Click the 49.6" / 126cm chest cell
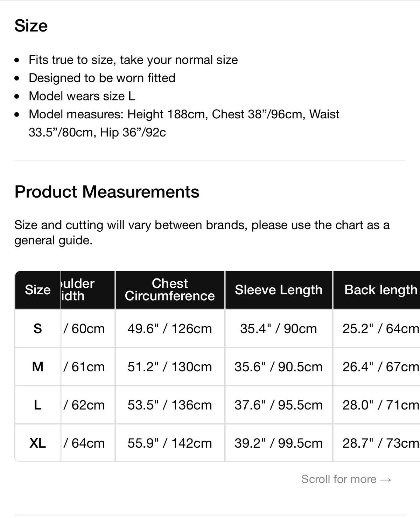This screenshot has width=420, height=518. coord(170,329)
